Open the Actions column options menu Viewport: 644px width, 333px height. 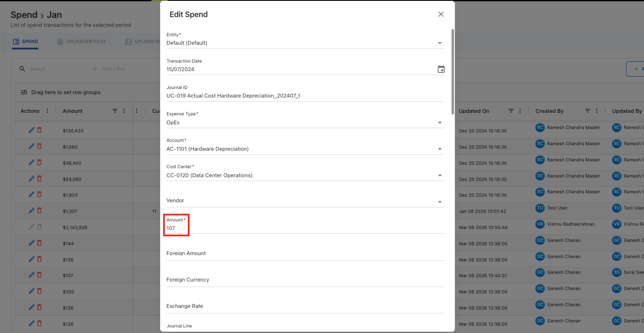click(x=47, y=111)
